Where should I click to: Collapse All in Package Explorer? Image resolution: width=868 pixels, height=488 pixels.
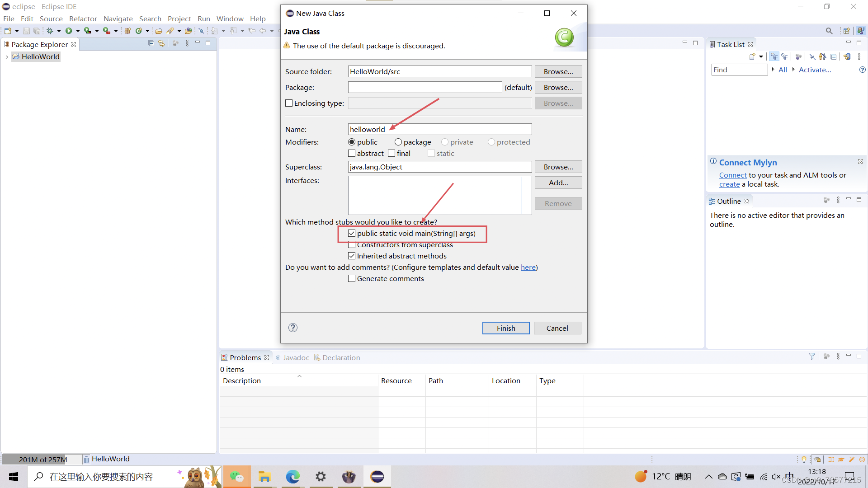pyautogui.click(x=151, y=43)
